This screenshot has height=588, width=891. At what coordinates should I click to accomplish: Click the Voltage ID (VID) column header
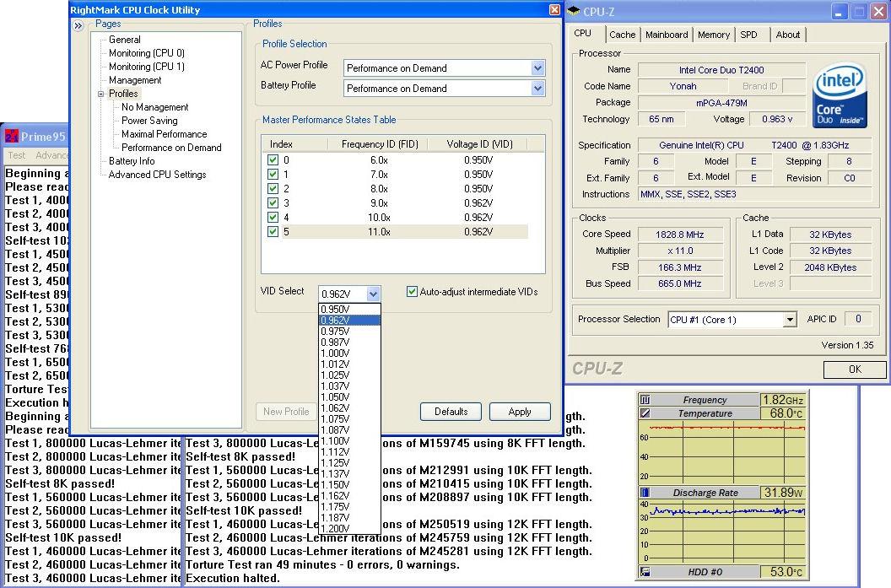(479, 144)
